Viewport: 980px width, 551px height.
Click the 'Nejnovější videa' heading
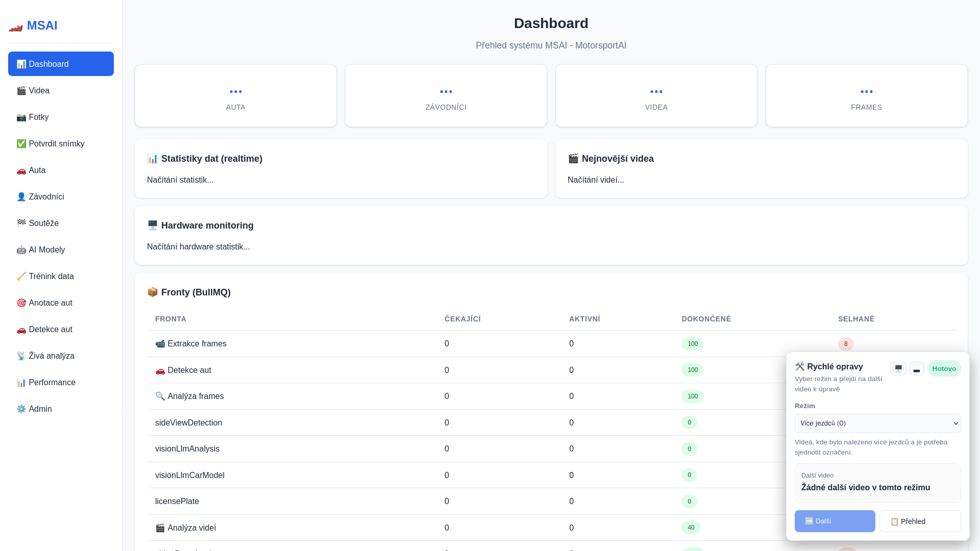(610, 159)
